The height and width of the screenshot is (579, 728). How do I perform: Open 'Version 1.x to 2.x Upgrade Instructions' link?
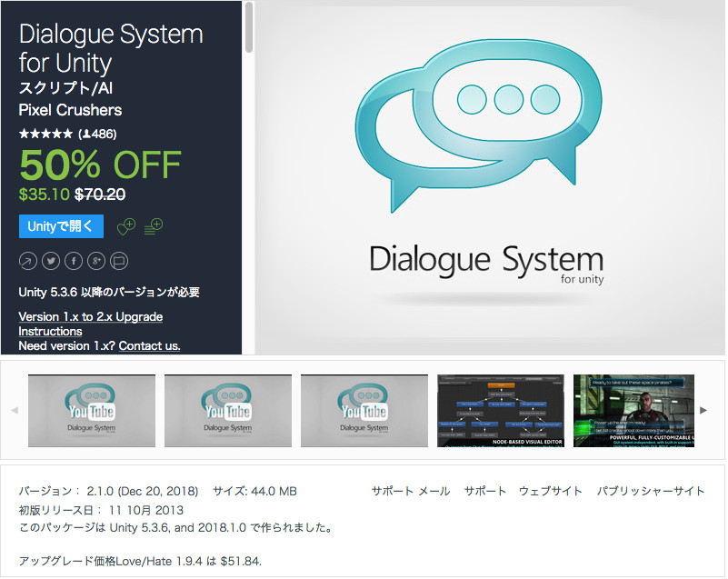[91, 324]
